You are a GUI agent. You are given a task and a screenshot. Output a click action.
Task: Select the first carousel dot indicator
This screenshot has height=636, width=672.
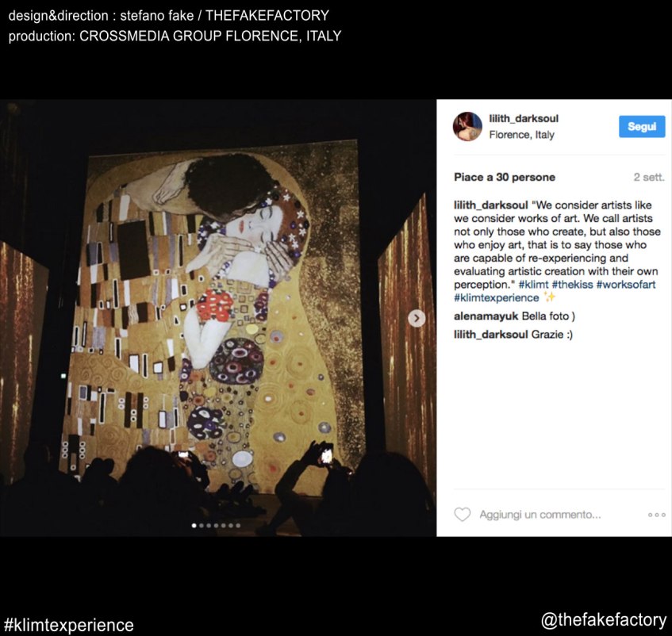(x=194, y=525)
